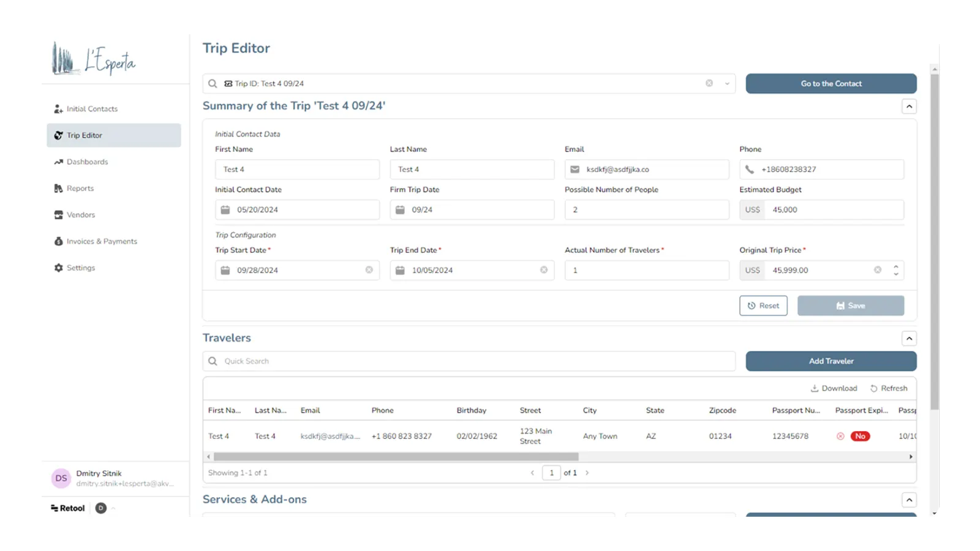Screen dimensions: 980x551
Task: Click the Trip Start Date field
Action: [297, 270]
